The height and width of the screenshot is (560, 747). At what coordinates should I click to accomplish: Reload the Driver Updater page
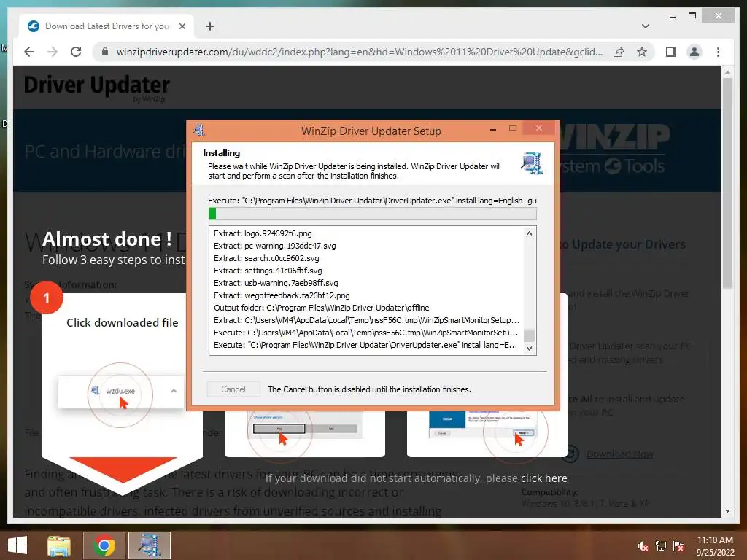tap(76, 52)
